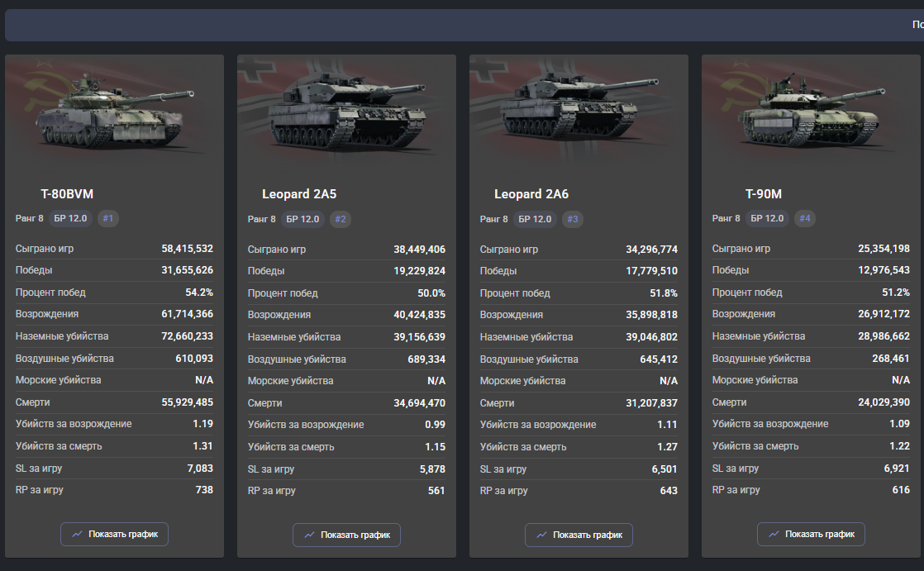Viewport: 924px width, 571px height.
Task: Select RP per game value 616
Action: (901, 490)
